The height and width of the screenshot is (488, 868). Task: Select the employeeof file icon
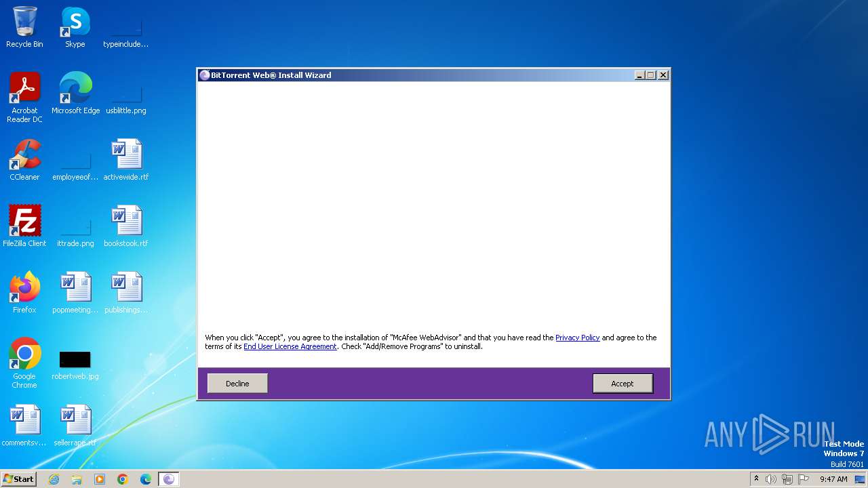[75, 164]
